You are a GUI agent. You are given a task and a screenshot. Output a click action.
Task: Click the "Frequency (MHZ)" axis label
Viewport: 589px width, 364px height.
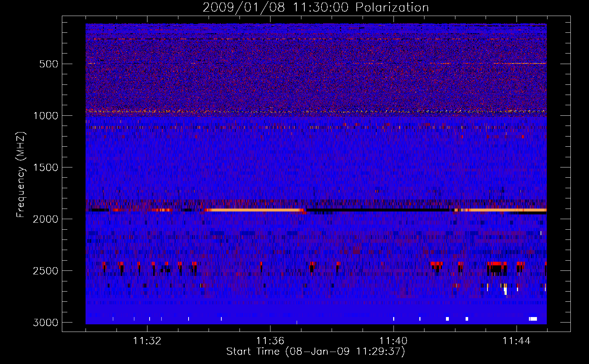coord(21,175)
